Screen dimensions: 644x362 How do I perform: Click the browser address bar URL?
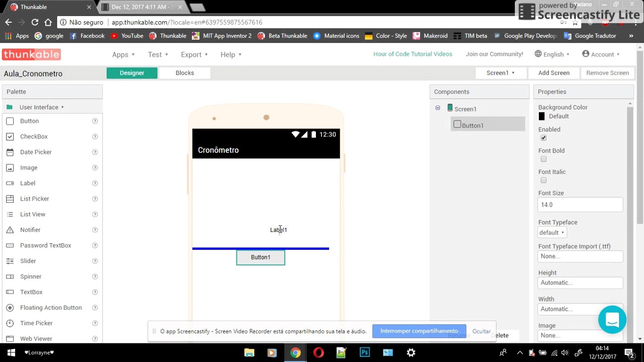[187, 22]
